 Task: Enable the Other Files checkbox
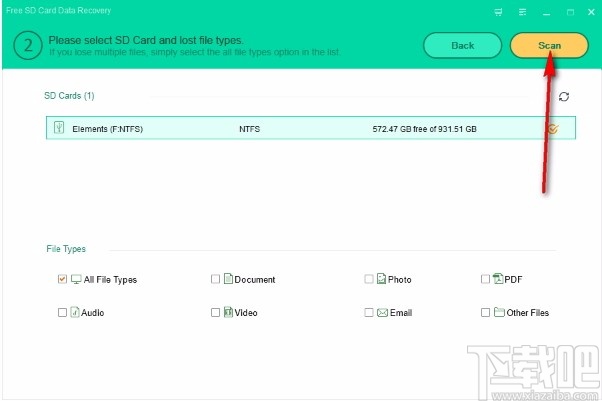(485, 312)
